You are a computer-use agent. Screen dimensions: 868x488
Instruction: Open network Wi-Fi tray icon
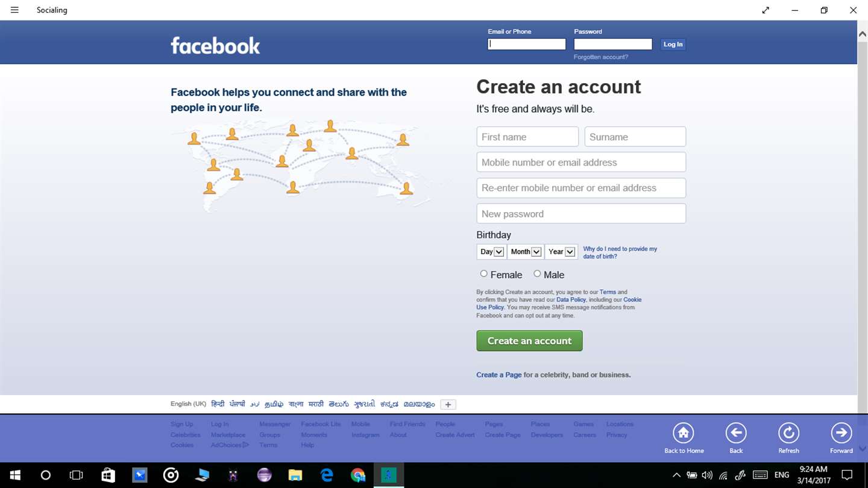723,475
